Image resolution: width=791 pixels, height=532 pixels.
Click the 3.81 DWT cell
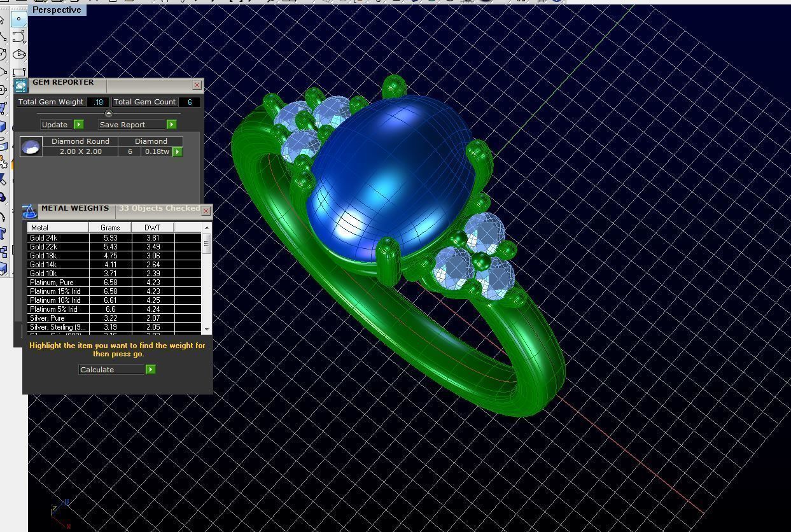pyautogui.click(x=153, y=238)
